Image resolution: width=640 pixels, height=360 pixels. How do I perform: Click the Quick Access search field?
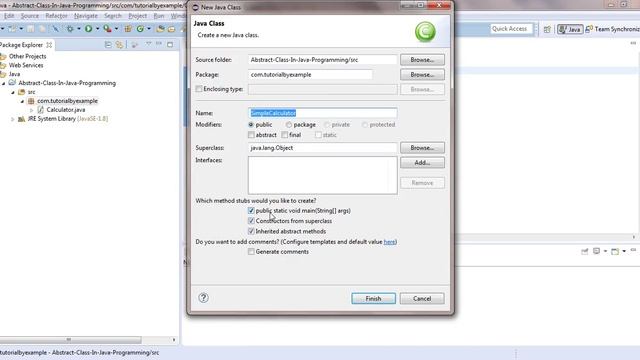511,29
